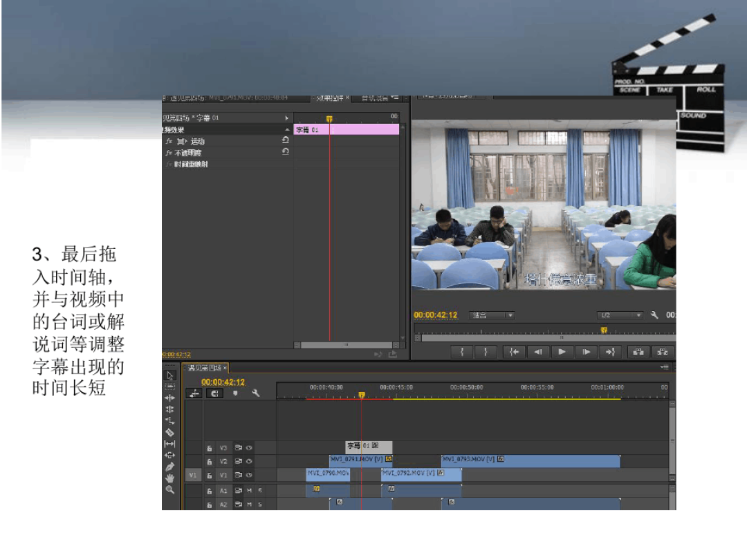Select the Slide tool

pos(169,455)
